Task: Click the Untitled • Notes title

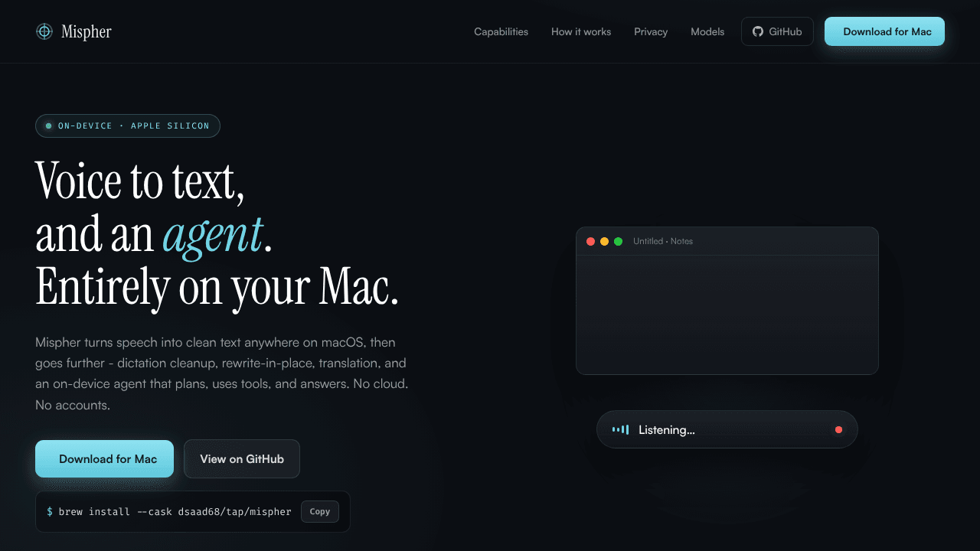Action: [663, 241]
